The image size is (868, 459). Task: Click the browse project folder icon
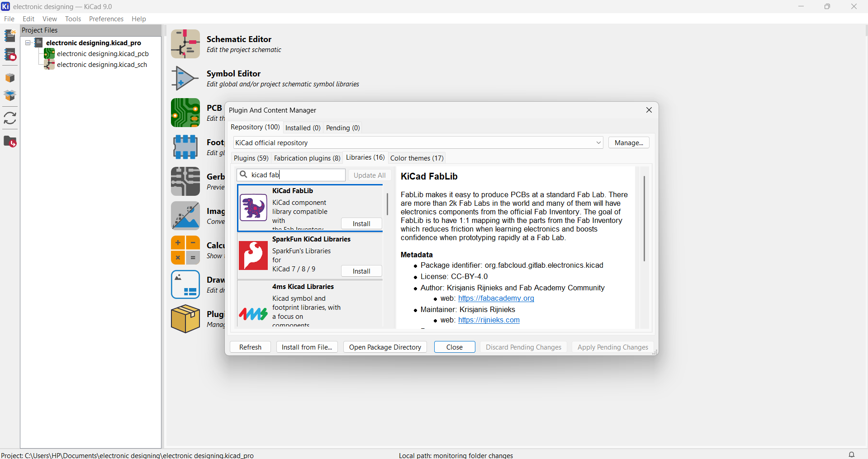pyautogui.click(x=10, y=142)
